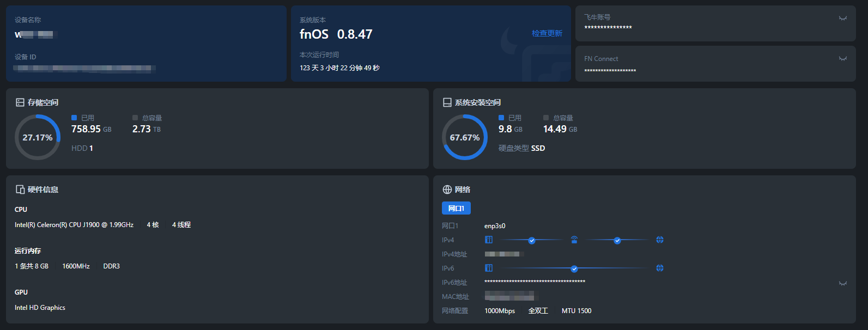Click the 27.17% storage usage ring

tap(38, 137)
